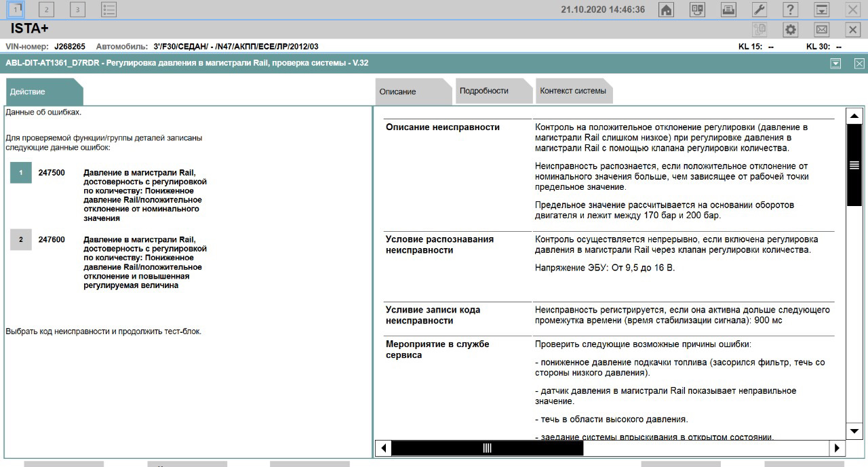Click the ISTA+ title label

30,29
